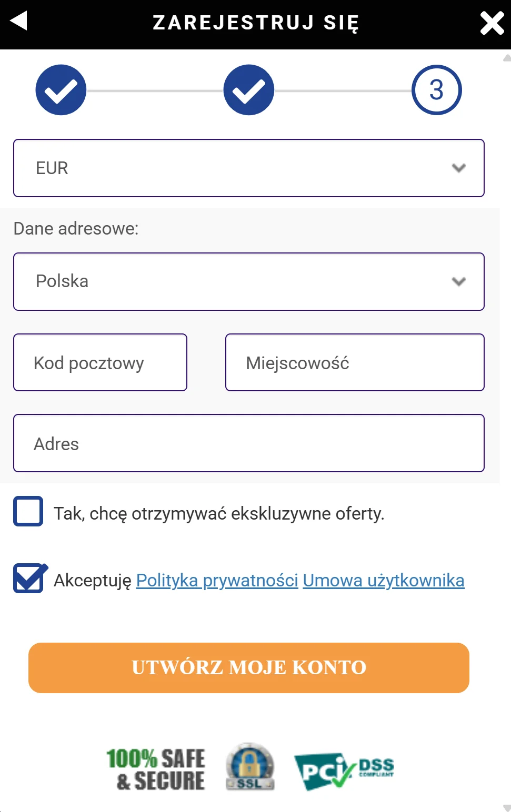Click inside the Kod pocztowy field

(x=100, y=362)
